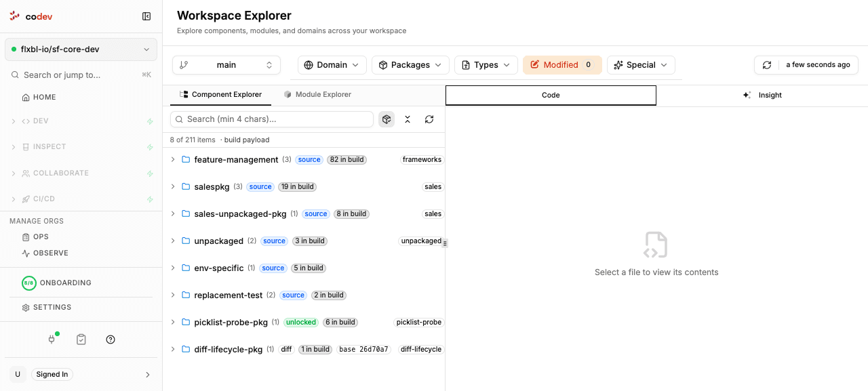Expand the DEV sidebar section
868x391 pixels.
[x=13, y=121]
